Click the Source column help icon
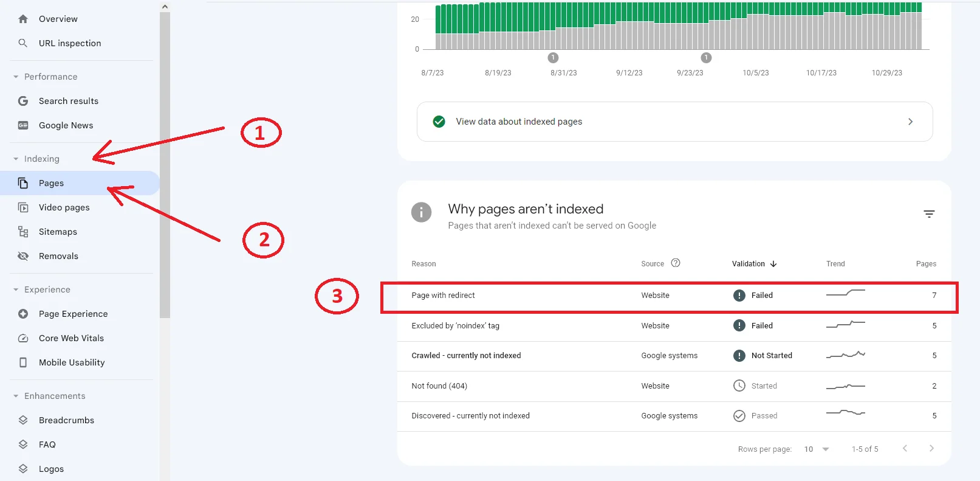980x481 pixels. 676,263
